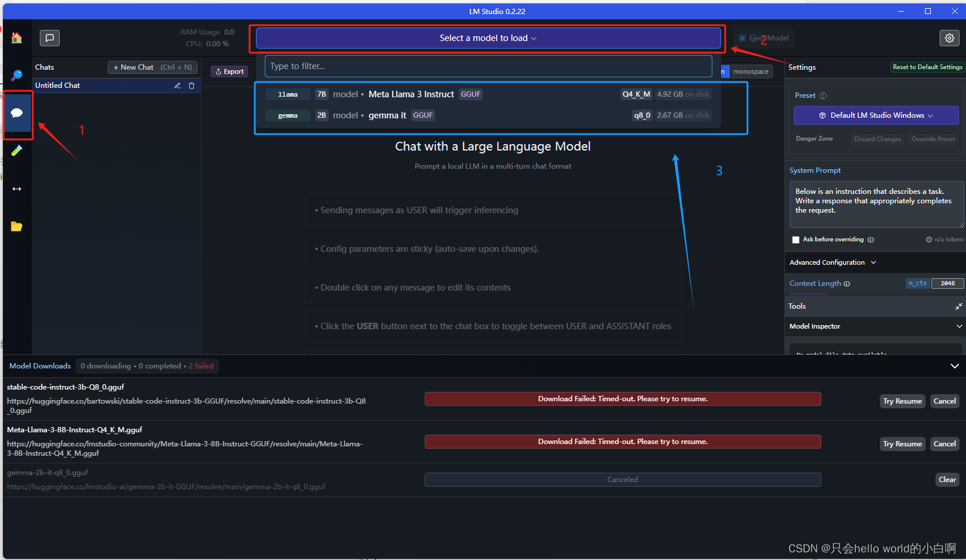This screenshot has width=966, height=560.
Task: Click Meta-Llama-3-8B-Instruct-Q4_K_M.gguf file name
Action: pyautogui.click(x=74, y=430)
